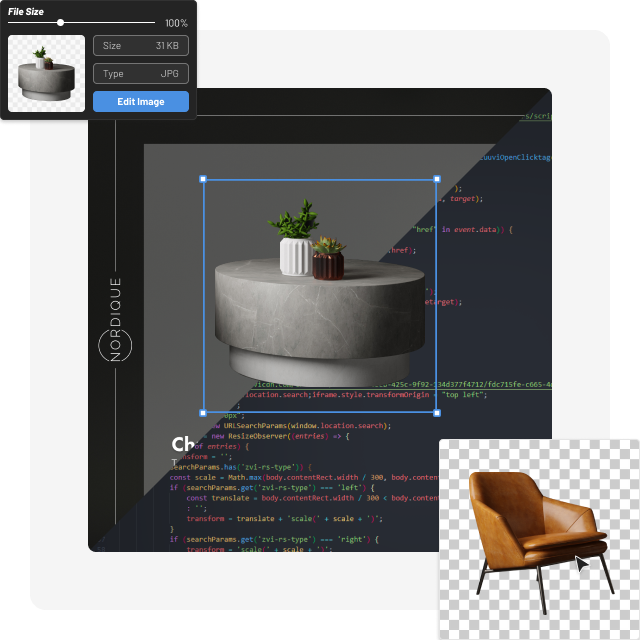Click the File Size slider handle
The height and width of the screenshot is (640, 640).
(x=60, y=22)
